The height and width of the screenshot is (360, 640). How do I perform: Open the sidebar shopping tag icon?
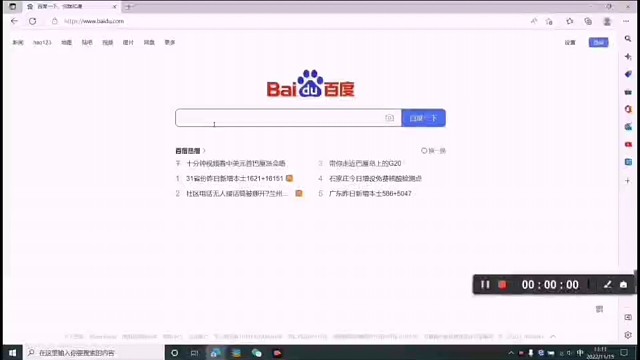point(628,74)
